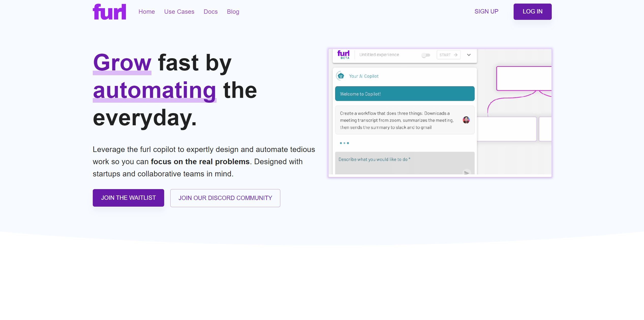
Task: Click the furl logo in the navigation bar
Action: tap(110, 11)
